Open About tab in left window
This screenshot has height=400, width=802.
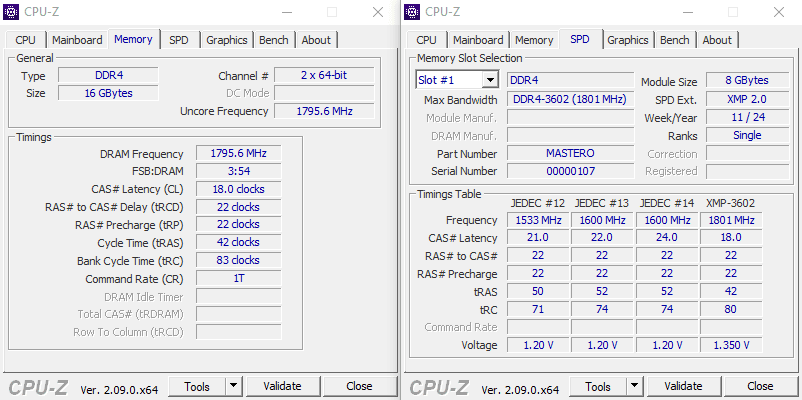coord(316,40)
